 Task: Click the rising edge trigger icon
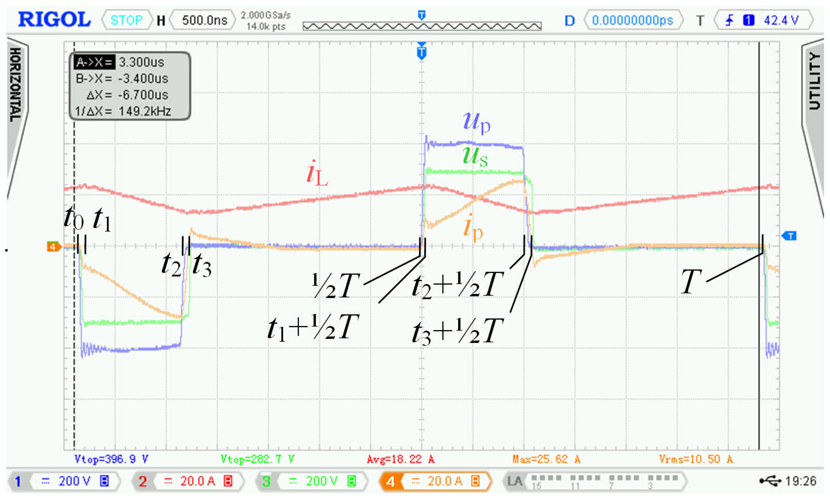click(730, 20)
